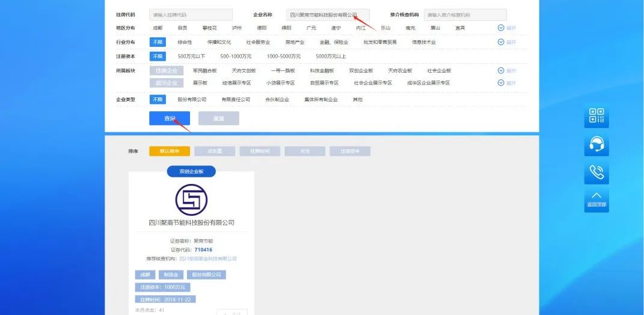Select board 天府文创板
644x315 pixels.
[x=244, y=71]
